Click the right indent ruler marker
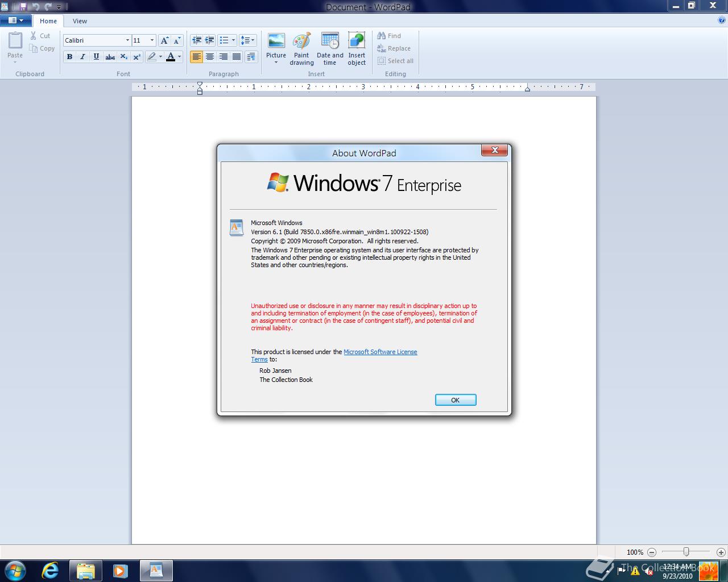The image size is (728, 582). click(527, 89)
